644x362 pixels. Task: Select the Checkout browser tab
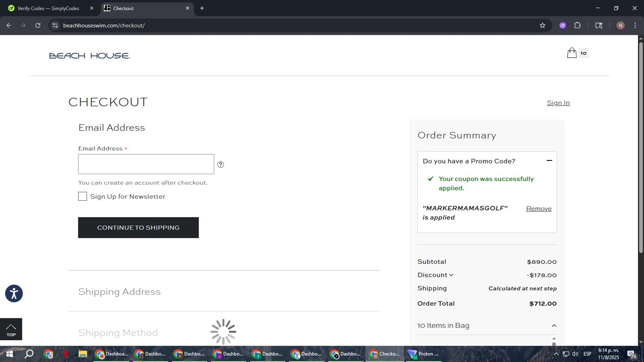[146, 8]
